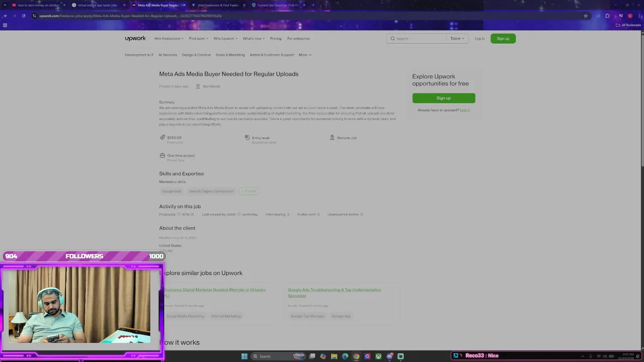Bookmark this page with the star icon
Screen dimensions: 644x362
point(586,16)
